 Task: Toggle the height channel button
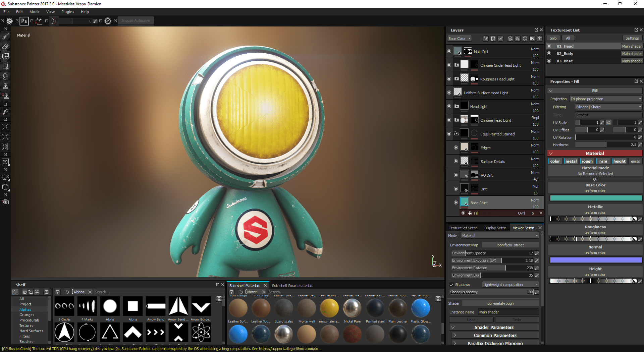point(619,161)
